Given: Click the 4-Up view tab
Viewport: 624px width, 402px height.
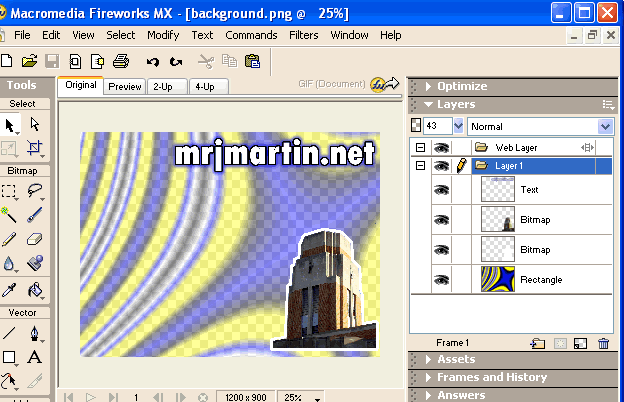Looking at the screenshot, I should pos(204,87).
